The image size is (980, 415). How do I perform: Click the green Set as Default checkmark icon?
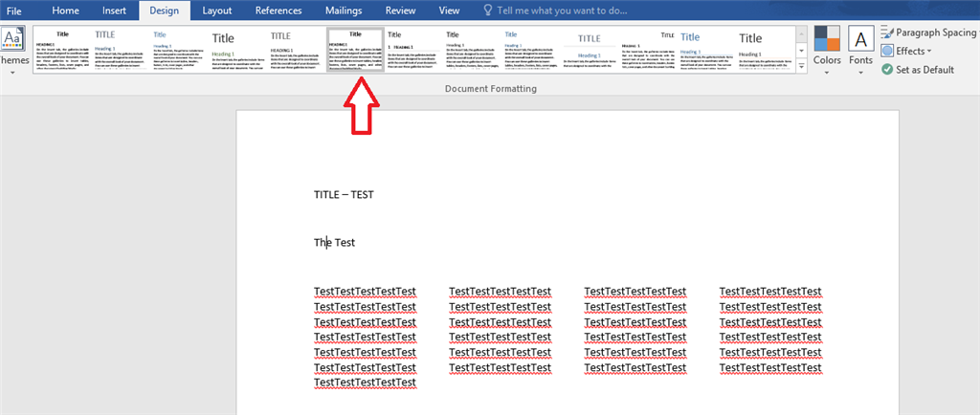[x=887, y=70]
